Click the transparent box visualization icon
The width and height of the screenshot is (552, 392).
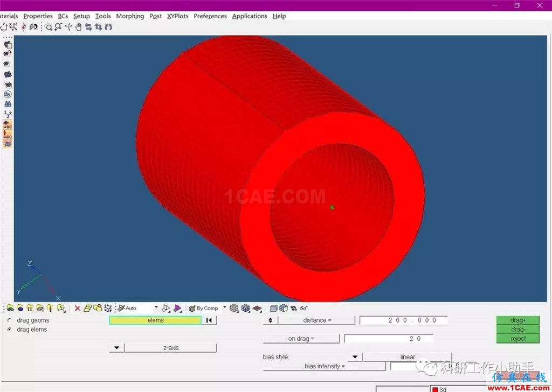click(x=273, y=309)
